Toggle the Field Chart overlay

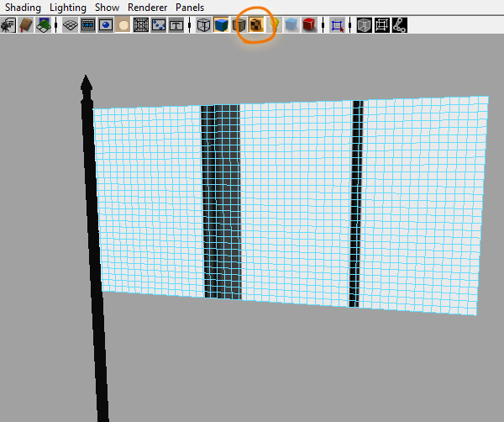pos(141,25)
